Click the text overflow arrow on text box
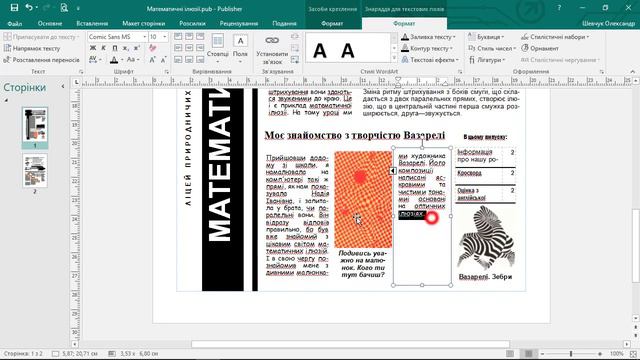Viewport: 640px width, 360px height. pos(393,171)
